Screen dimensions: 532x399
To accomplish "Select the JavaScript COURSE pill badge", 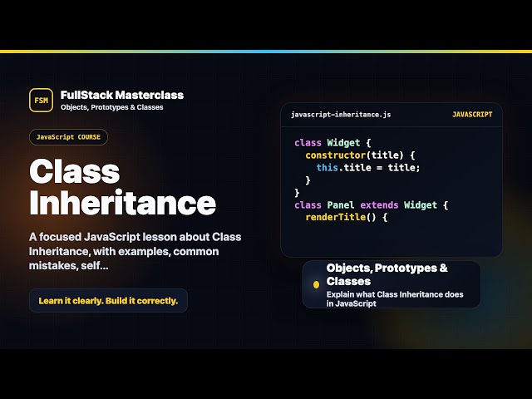I will 68,137.
